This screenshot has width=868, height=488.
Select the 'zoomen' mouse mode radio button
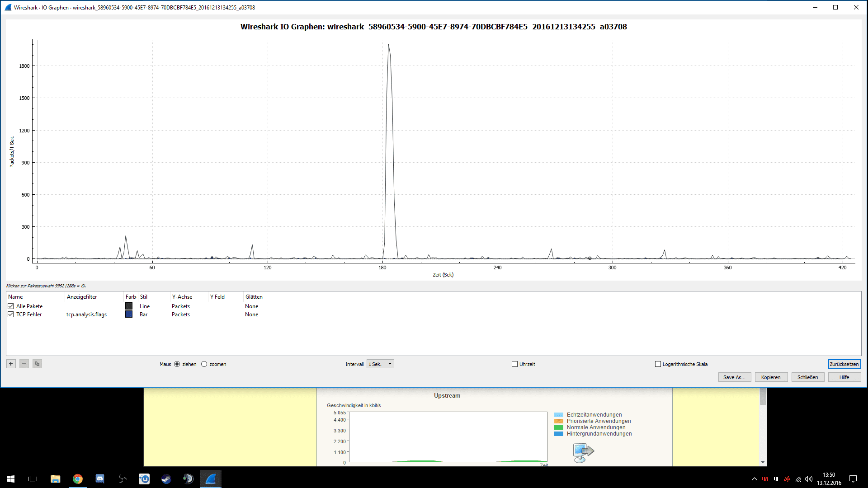pyautogui.click(x=204, y=364)
